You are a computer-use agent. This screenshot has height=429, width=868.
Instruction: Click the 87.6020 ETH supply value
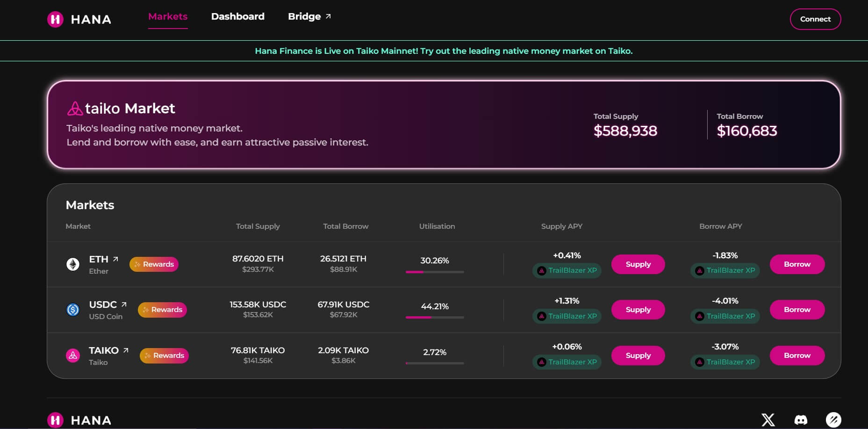pos(258,259)
